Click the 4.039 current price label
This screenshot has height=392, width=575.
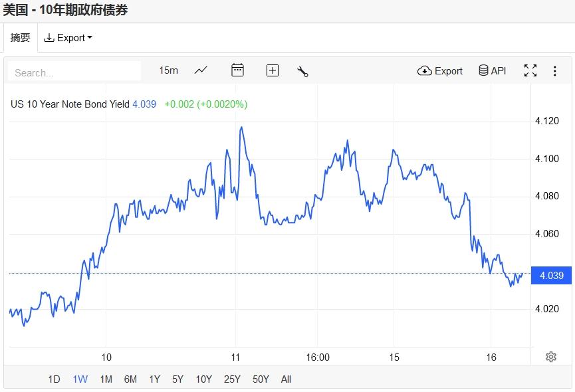coord(552,275)
